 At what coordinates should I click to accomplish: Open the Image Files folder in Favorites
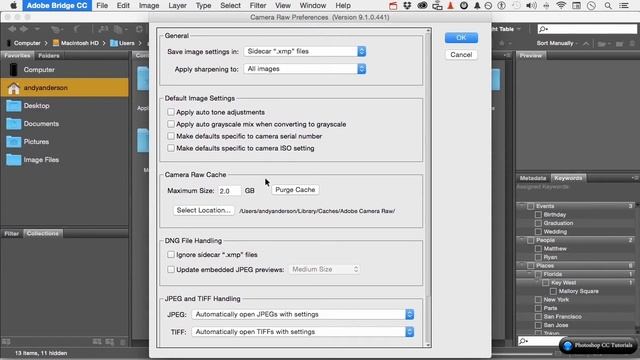(13, 160)
